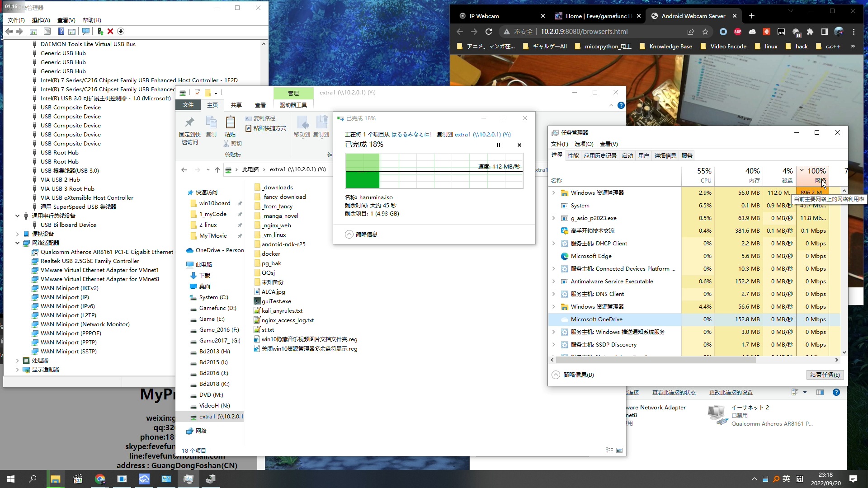868x488 pixels.
Task: Cancel the file copy with X
Action: pyautogui.click(x=519, y=145)
